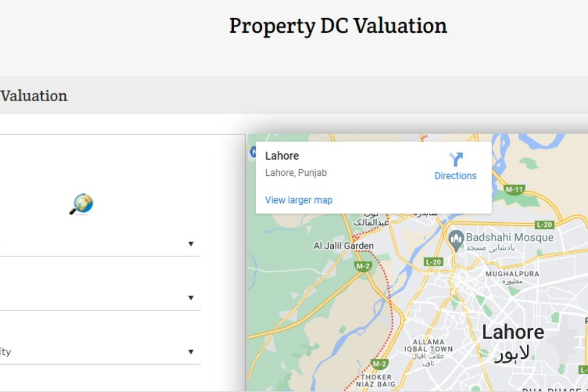Select the Allama Iqbal Town label
The height and width of the screenshot is (392, 588).
click(x=429, y=345)
